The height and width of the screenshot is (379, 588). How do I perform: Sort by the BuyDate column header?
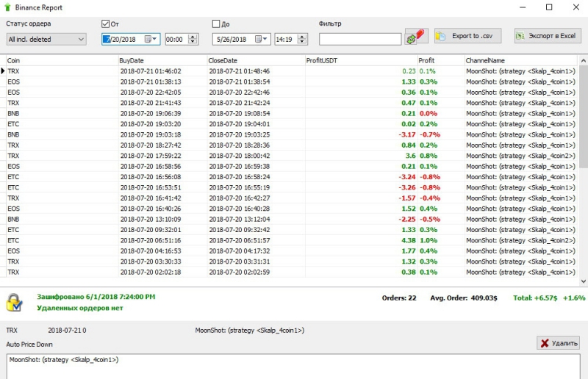coord(162,60)
